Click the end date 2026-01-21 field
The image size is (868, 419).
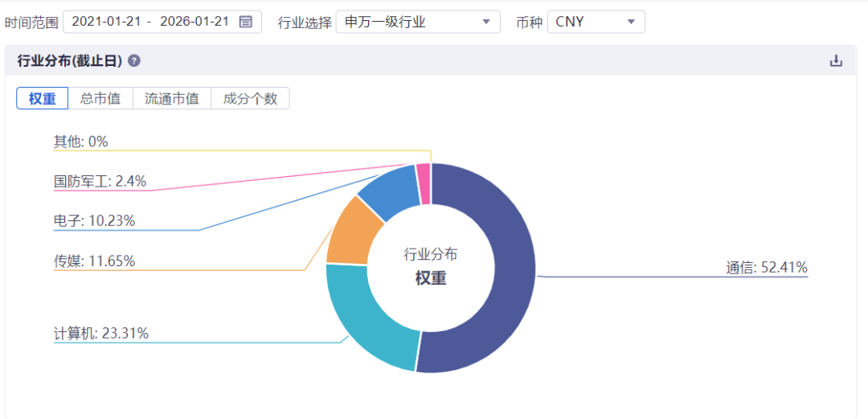click(x=194, y=23)
